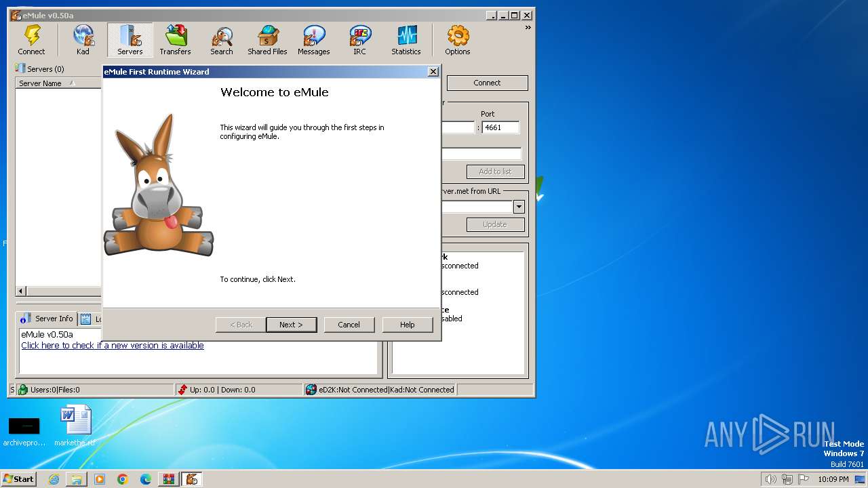This screenshot has width=868, height=488.
Task: Expand the server.met URL dropdown arrow
Action: [519, 207]
